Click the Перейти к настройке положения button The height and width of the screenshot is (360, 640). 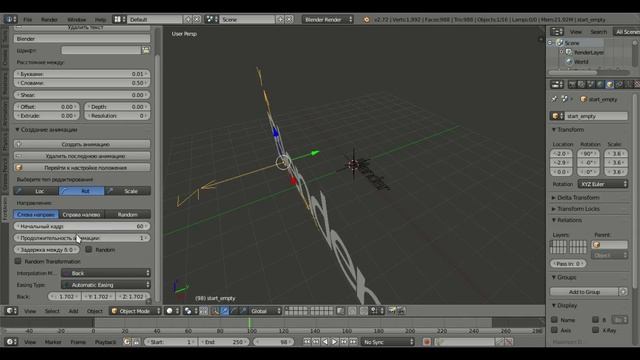pyautogui.click(x=82, y=168)
